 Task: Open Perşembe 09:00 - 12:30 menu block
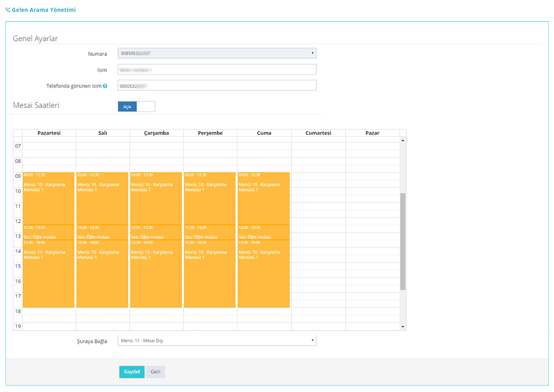(x=210, y=198)
